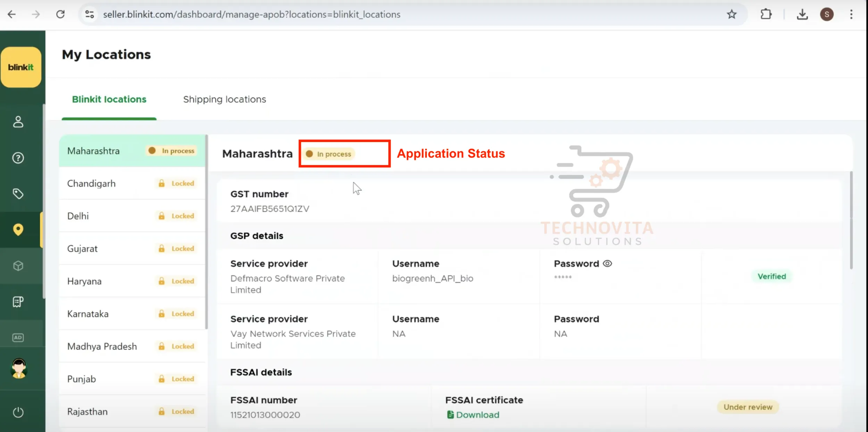Select the inventory cube icon

pos(18,266)
